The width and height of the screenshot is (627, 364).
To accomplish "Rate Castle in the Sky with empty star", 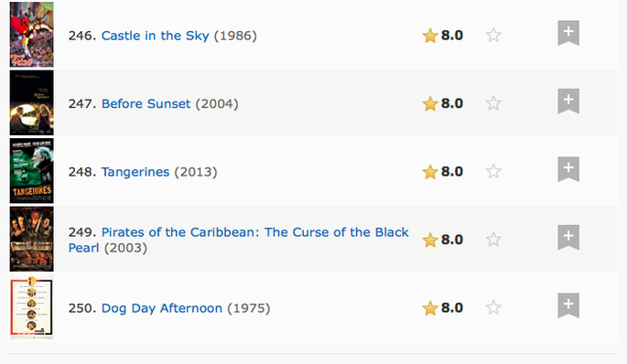I will click(x=493, y=35).
